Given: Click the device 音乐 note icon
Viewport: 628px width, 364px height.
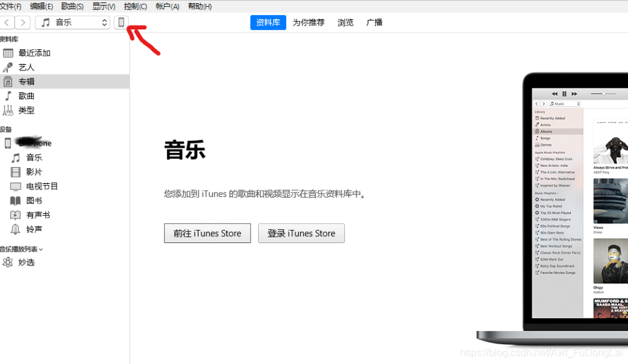Looking at the screenshot, I should (16, 158).
